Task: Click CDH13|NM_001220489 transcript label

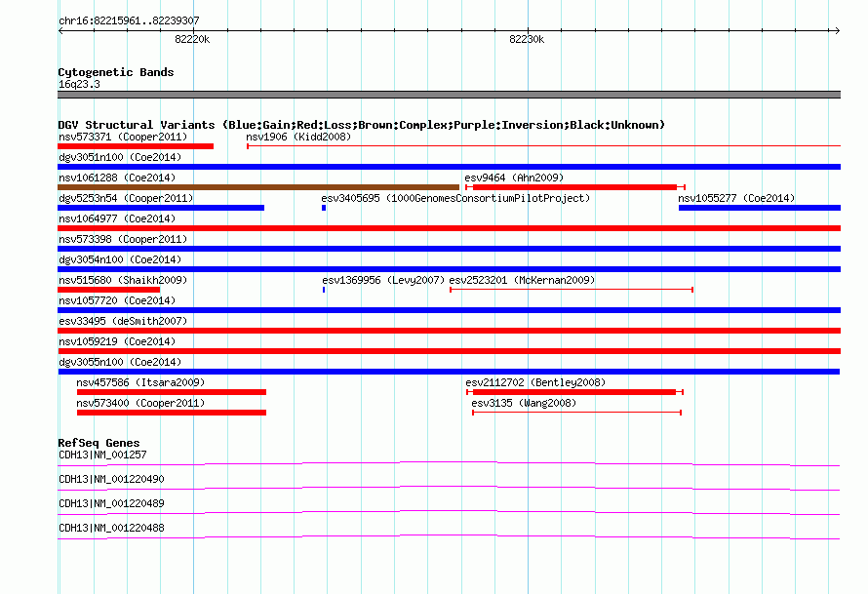Action: (x=111, y=503)
